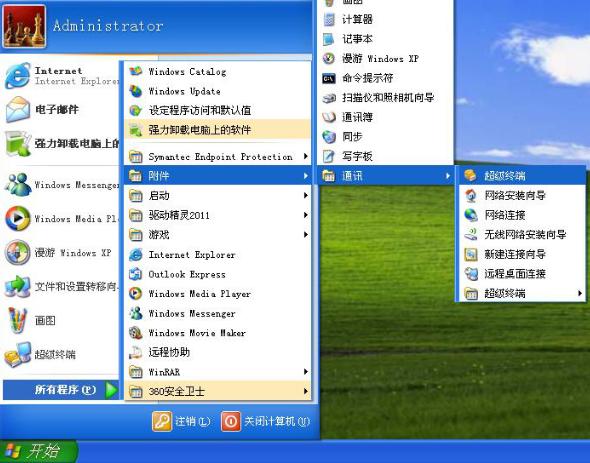Click Windows Movie Maker icon

(135, 333)
